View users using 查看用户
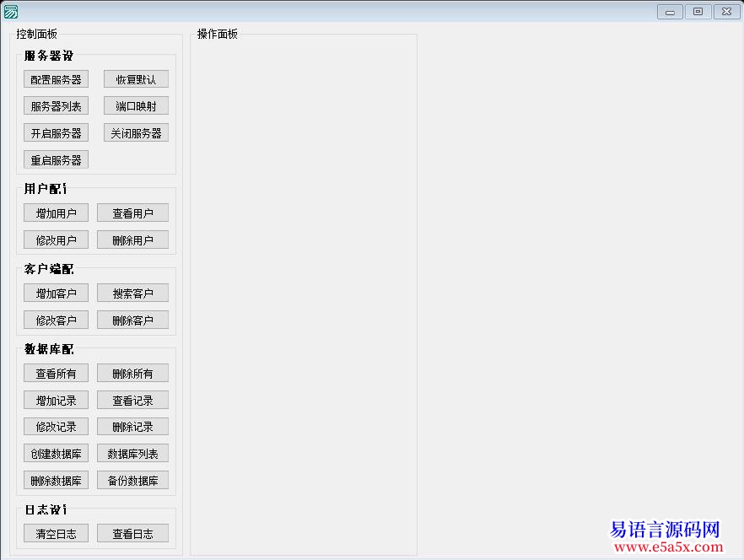The width and height of the screenshot is (744, 560). [x=132, y=213]
